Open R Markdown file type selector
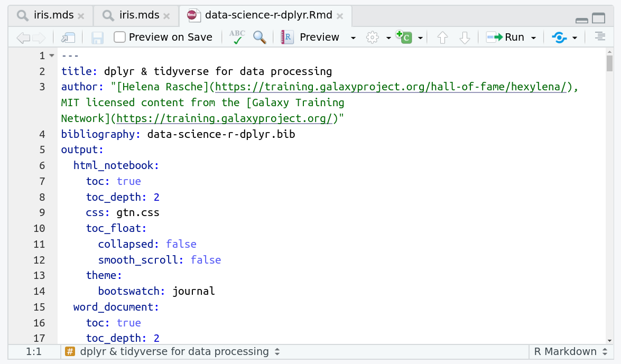 (x=570, y=351)
